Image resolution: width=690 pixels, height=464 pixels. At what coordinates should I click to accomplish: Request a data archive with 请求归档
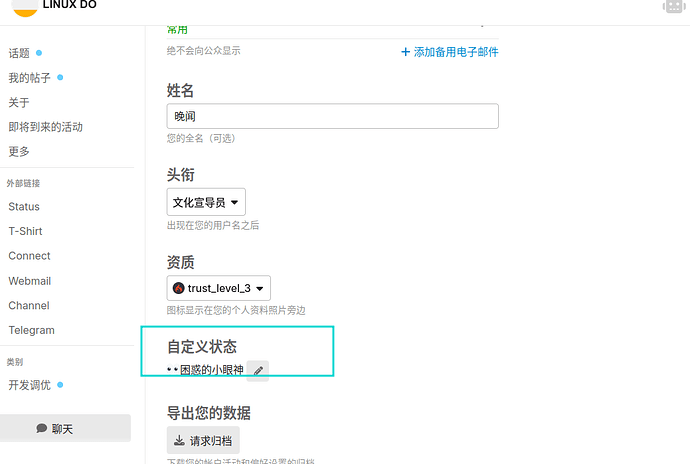(x=203, y=440)
